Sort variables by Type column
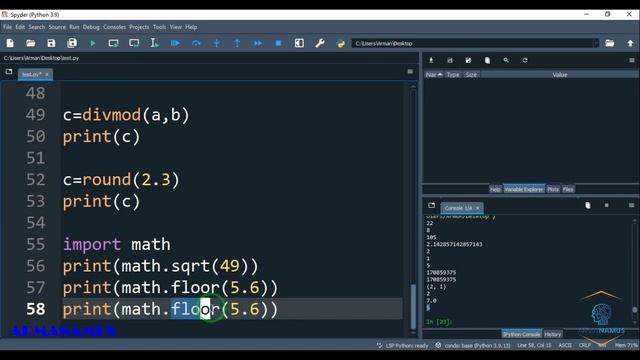640x360 pixels. pyautogui.click(x=453, y=75)
